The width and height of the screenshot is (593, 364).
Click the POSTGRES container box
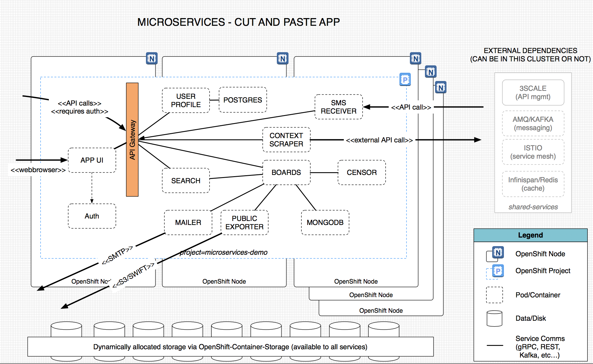242,100
